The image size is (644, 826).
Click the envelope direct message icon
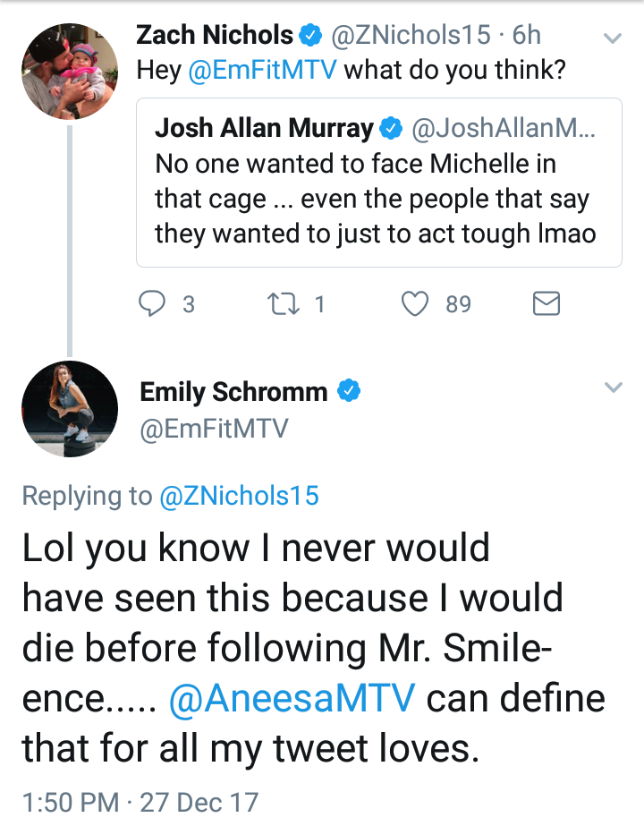[546, 304]
